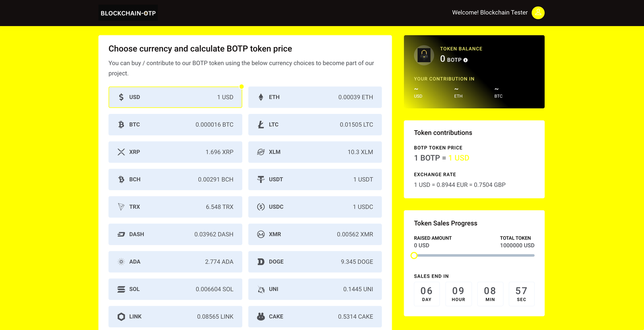Click the Chainlink hexagon icon
The width and height of the screenshot is (644, 330).
(121, 317)
